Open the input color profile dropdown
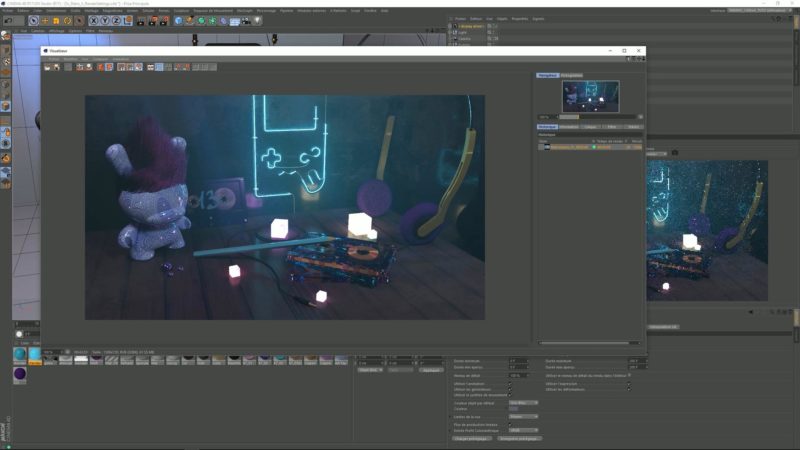This screenshot has height=450, width=800. pos(523,430)
